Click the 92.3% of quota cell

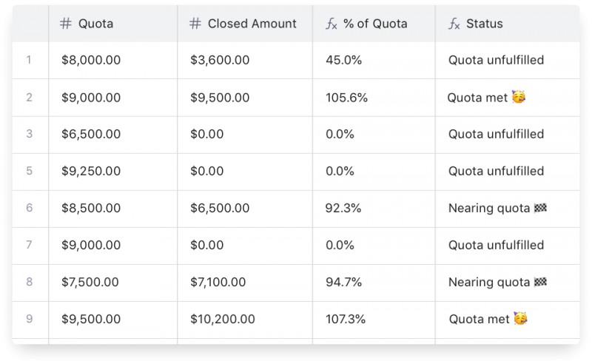click(343, 209)
